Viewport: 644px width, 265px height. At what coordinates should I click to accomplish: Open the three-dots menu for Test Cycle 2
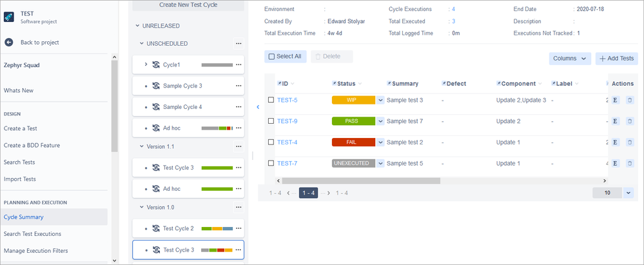point(239,228)
